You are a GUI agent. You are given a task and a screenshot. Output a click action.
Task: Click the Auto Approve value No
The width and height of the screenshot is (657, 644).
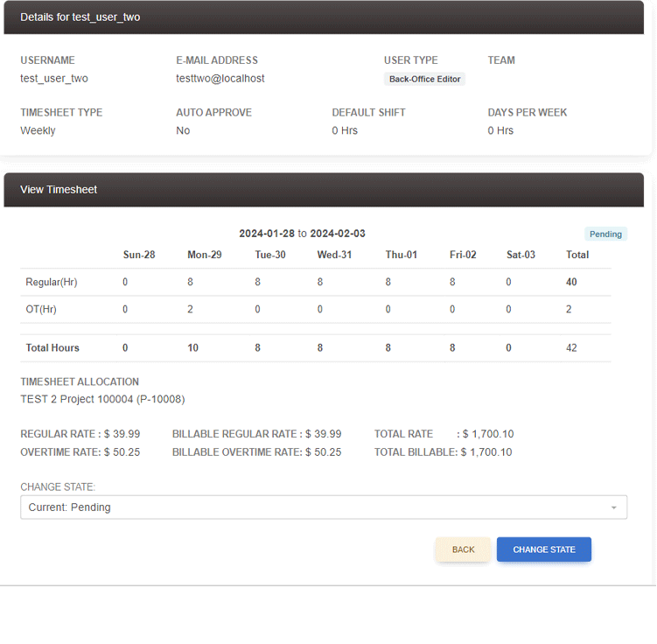point(183,130)
